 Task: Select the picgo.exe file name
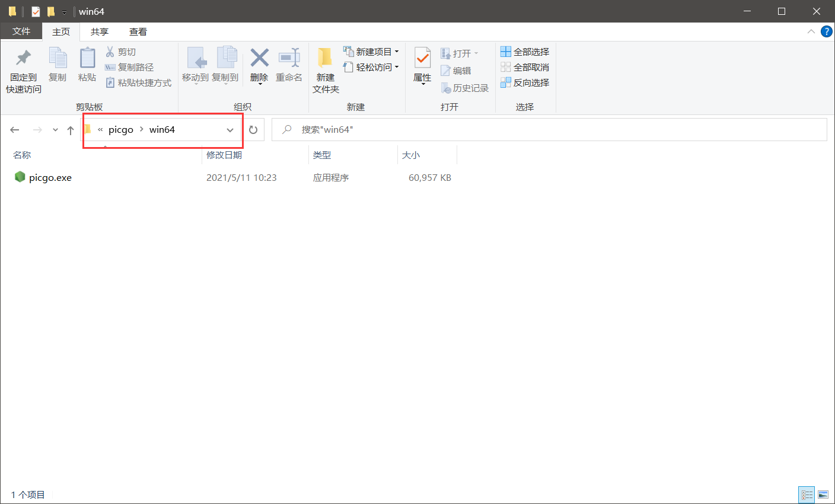point(50,178)
